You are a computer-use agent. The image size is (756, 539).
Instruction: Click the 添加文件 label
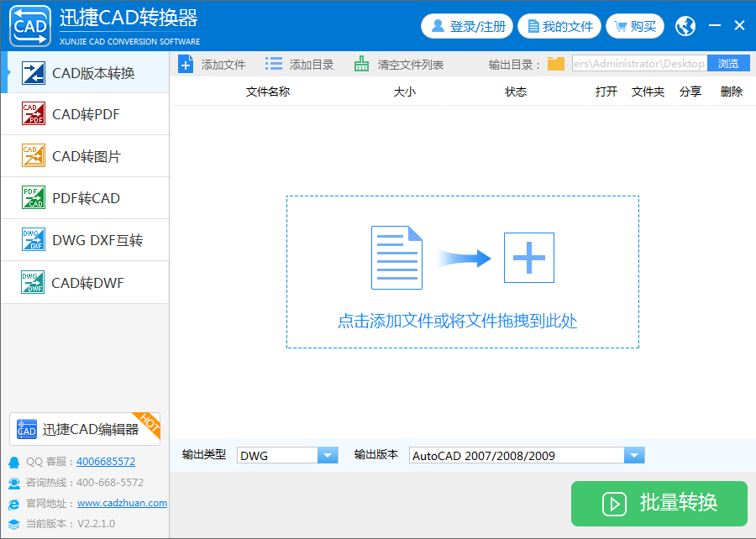223,65
